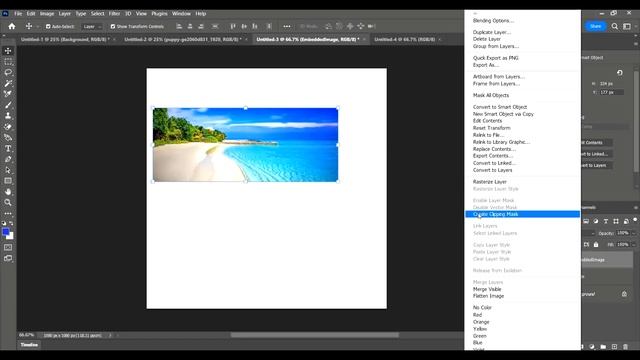Select the Hand tool
This screenshot has width=640, height=360.
[8, 191]
